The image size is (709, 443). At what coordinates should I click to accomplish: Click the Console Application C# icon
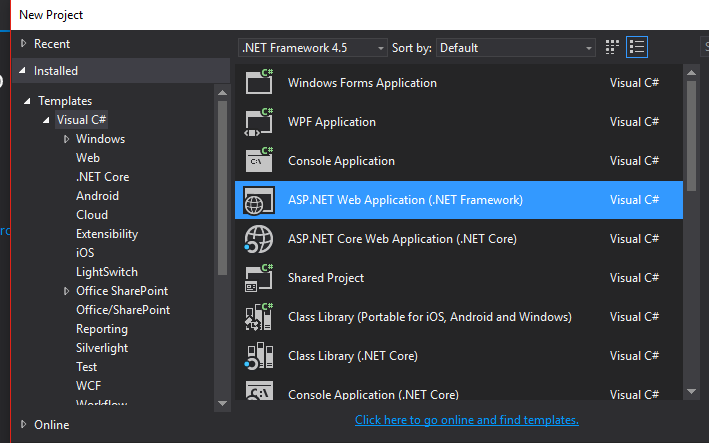coord(259,160)
